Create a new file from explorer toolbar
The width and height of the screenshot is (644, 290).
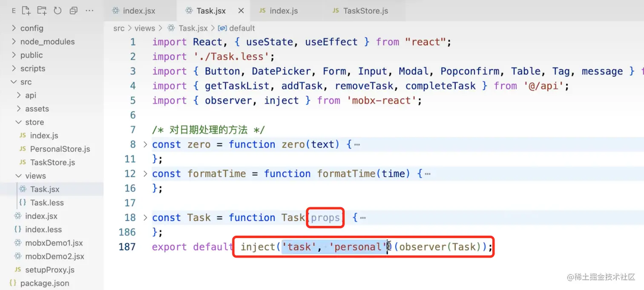(26, 11)
